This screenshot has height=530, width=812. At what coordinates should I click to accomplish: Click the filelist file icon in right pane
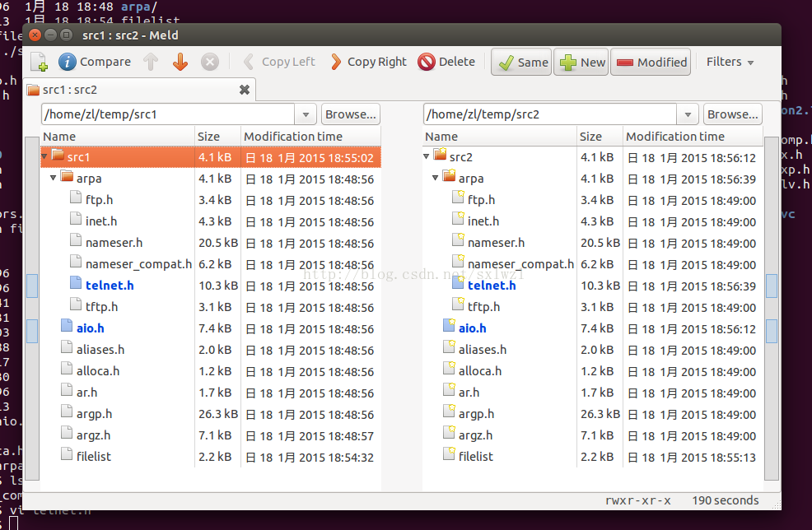click(x=449, y=455)
